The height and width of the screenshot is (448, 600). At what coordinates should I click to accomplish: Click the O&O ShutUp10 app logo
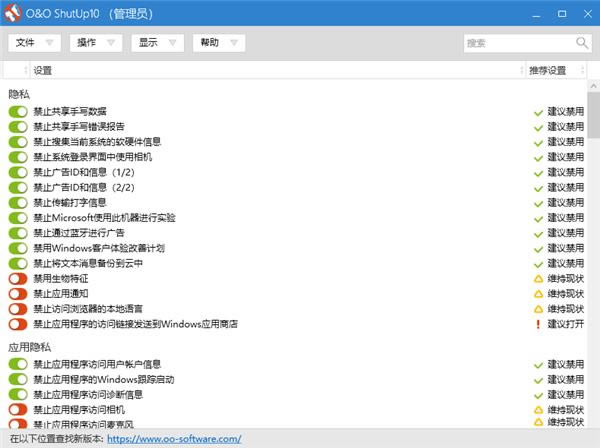click(13, 13)
